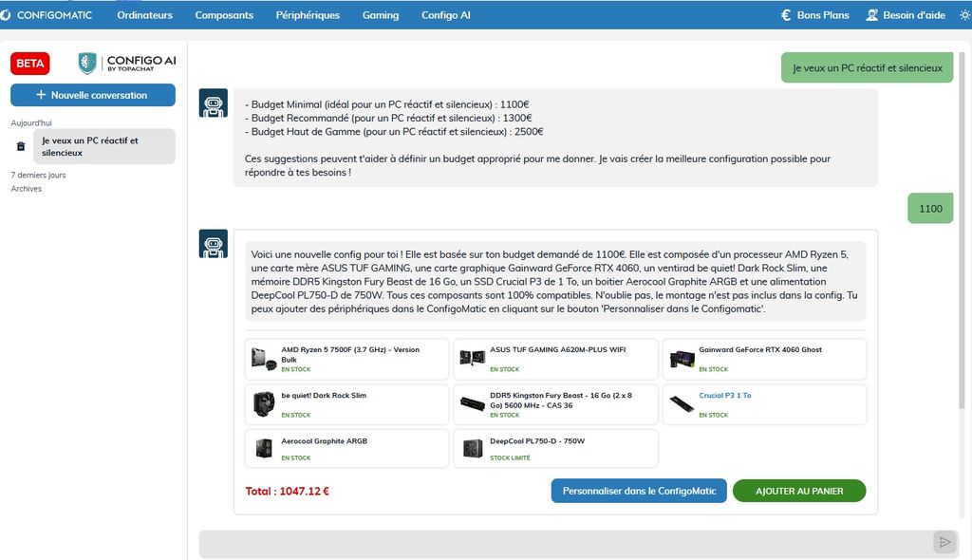Start a Nouvelle conversation

[x=92, y=95]
